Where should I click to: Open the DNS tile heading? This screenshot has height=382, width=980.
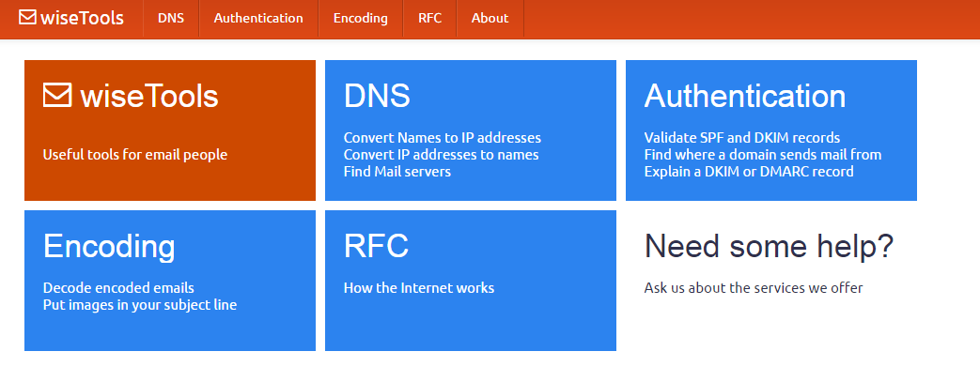(x=377, y=96)
